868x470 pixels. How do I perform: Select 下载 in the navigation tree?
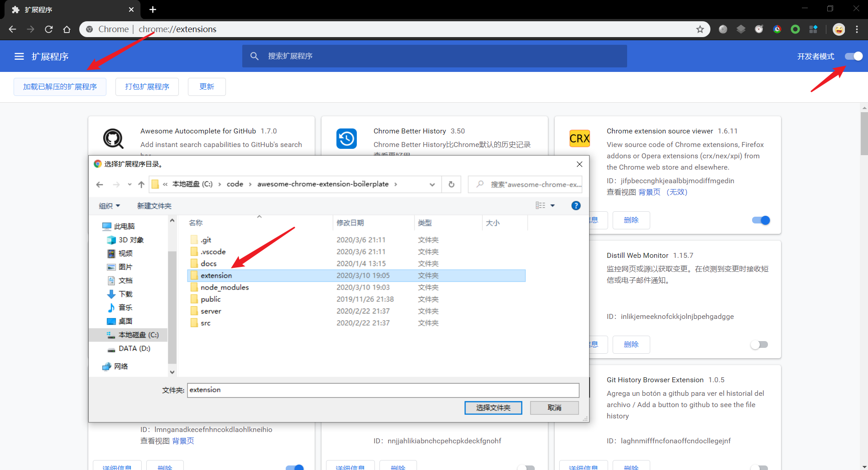120,294
